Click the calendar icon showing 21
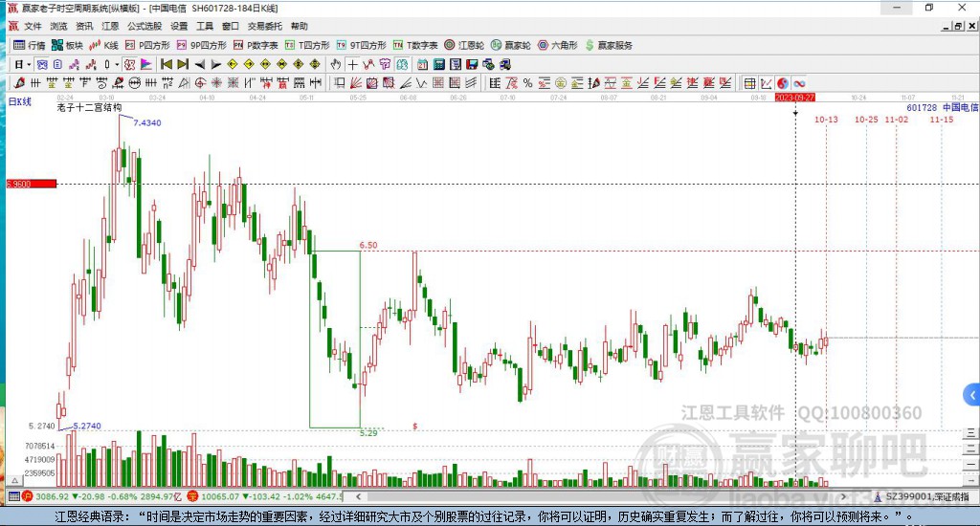Viewport: 980px width, 526px height. click(x=422, y=64)
